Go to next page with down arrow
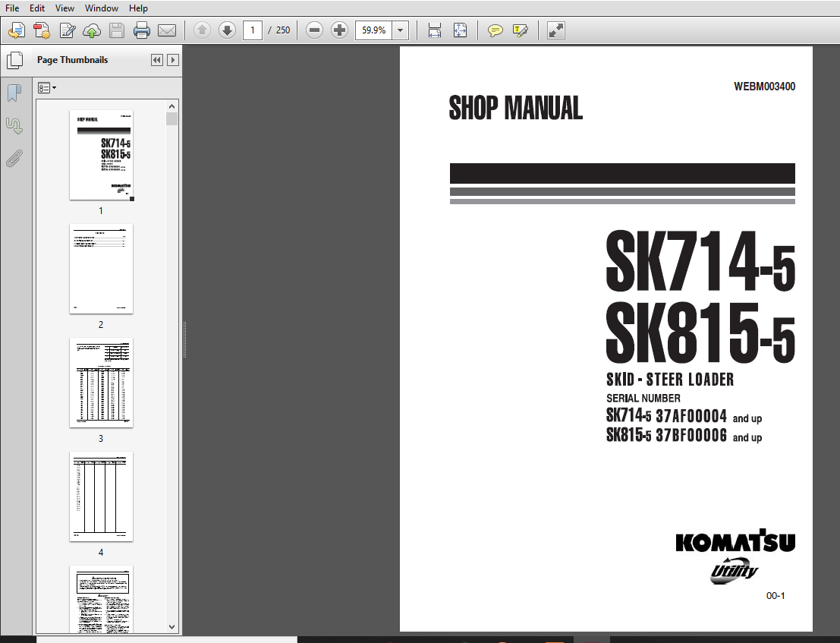This screenshot has height=643, width=840. 227,30
